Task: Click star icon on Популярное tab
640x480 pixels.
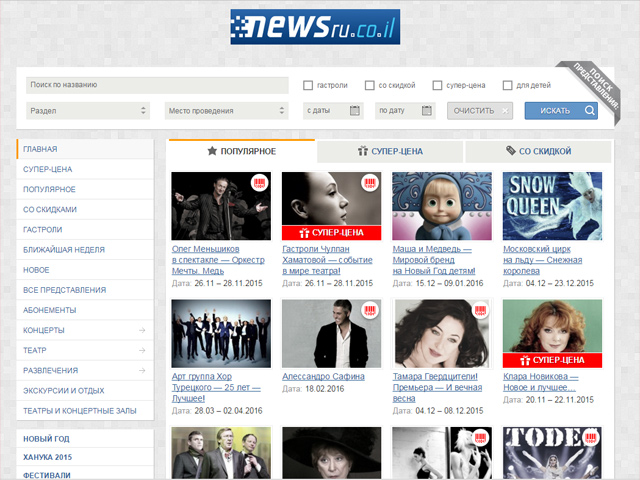Action: (212, 151)
